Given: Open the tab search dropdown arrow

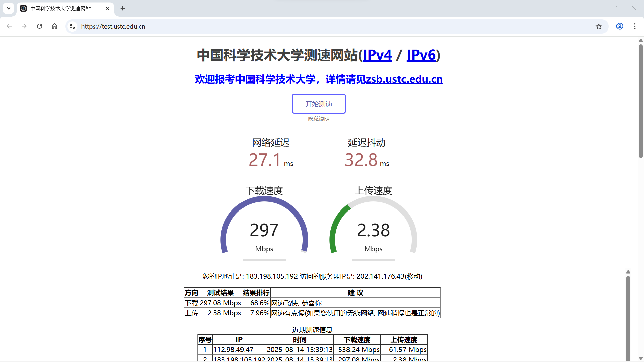Looking at the screenshot, I should (8, 8).
